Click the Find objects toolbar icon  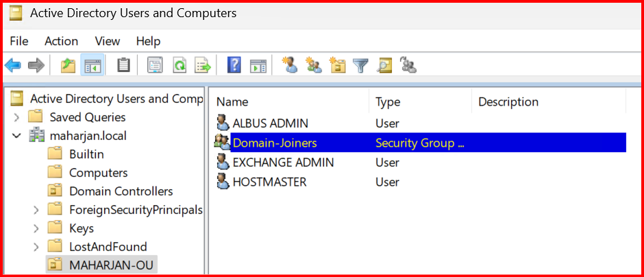pyautogui.click(x=384, y=65)
